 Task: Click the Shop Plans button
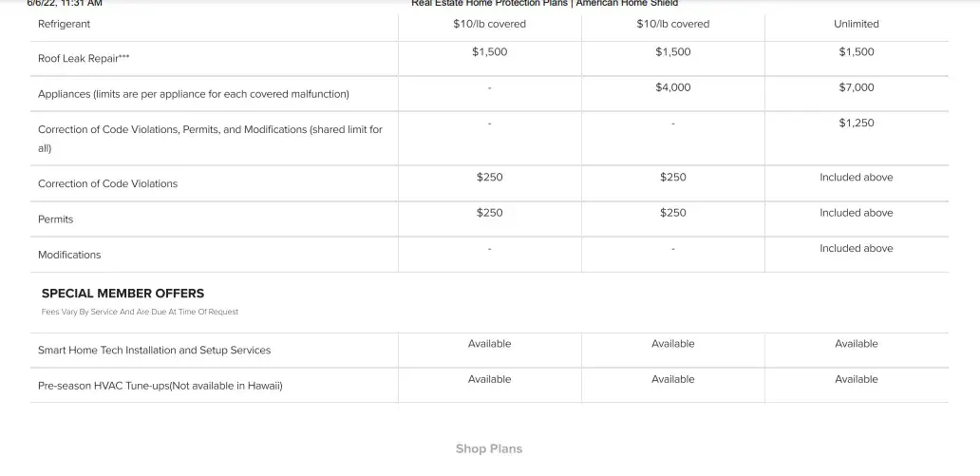point(488,448)
